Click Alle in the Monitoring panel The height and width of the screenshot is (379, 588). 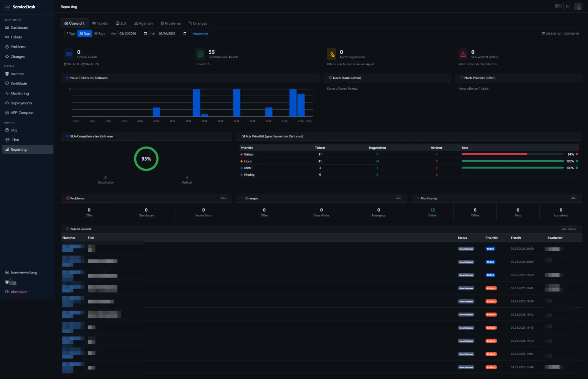tap(573, 198)
